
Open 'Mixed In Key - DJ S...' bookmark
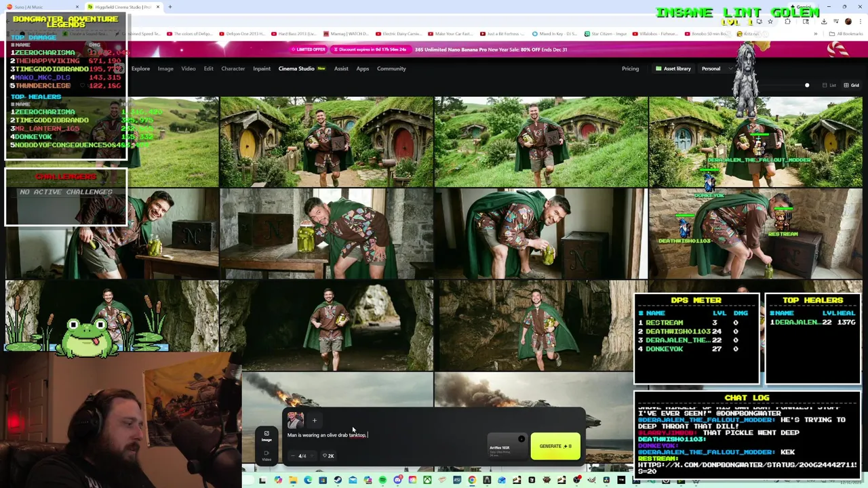553,33
